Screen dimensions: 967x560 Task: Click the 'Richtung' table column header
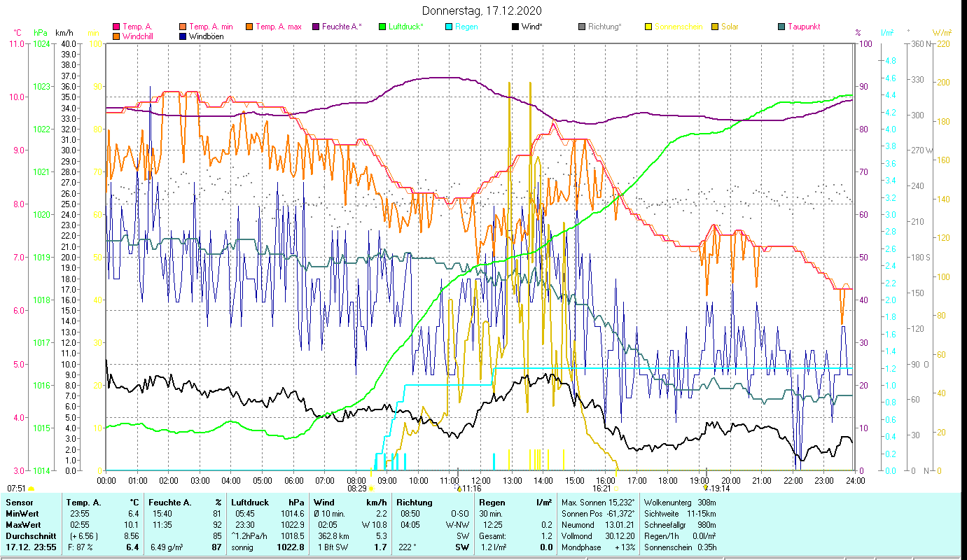click(415, 503)
